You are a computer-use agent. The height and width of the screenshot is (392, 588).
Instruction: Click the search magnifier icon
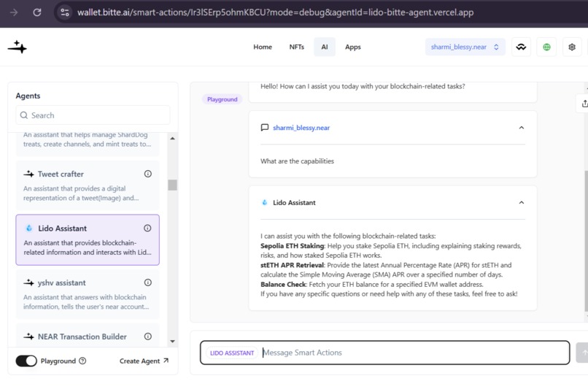coord(24,115)
